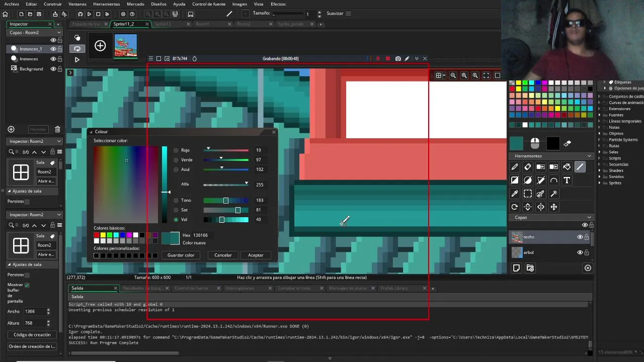The width and height of the screenshot is (644, 362).
Task: Click the Verde slider
Action: [226, 160]
